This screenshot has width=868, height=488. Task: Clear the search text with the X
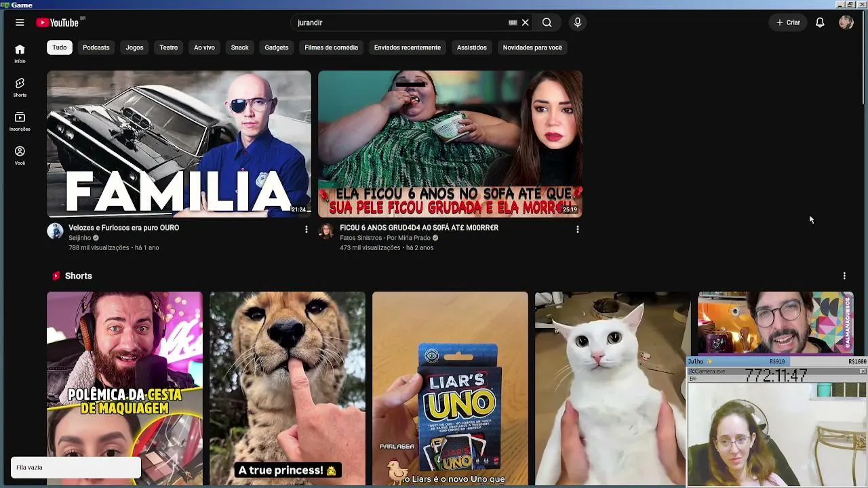(525, 22)
